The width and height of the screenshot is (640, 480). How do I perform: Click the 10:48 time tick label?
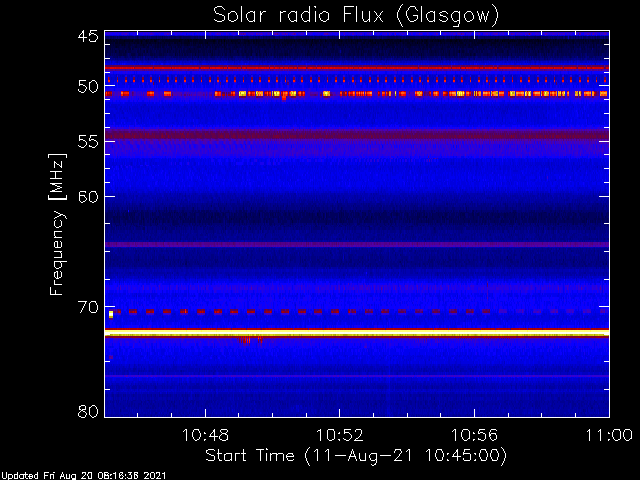[x=205, y=436]
